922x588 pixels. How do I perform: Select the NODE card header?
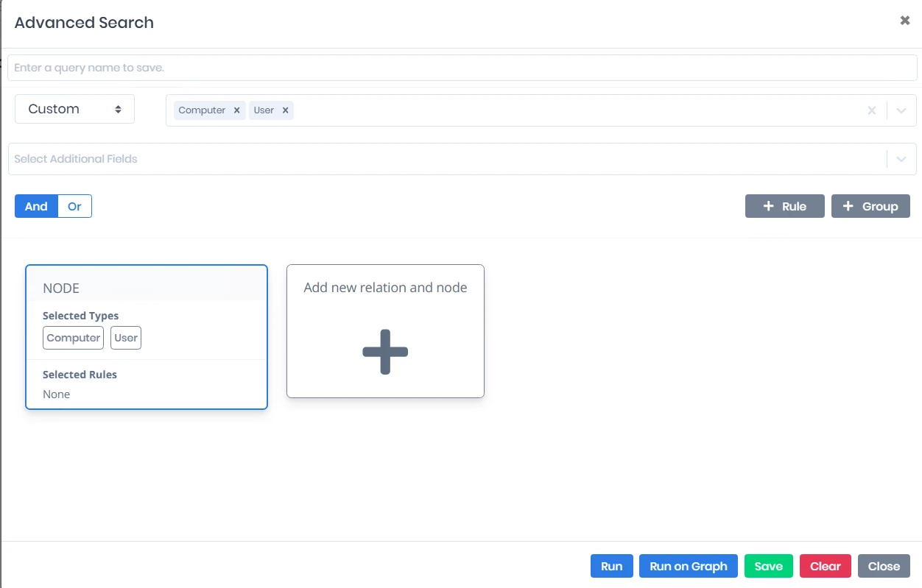coord(147,283)
